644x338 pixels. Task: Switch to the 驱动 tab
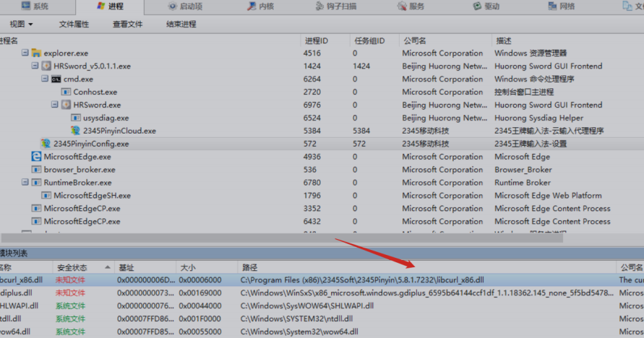coord(486,6)
